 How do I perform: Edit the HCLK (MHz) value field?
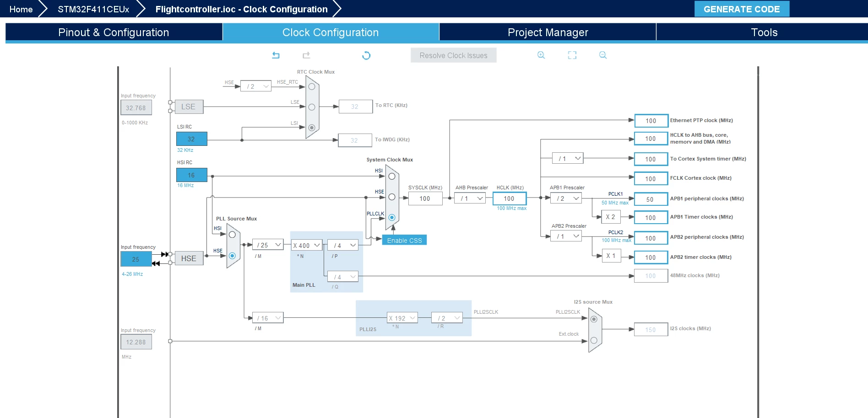510,198
